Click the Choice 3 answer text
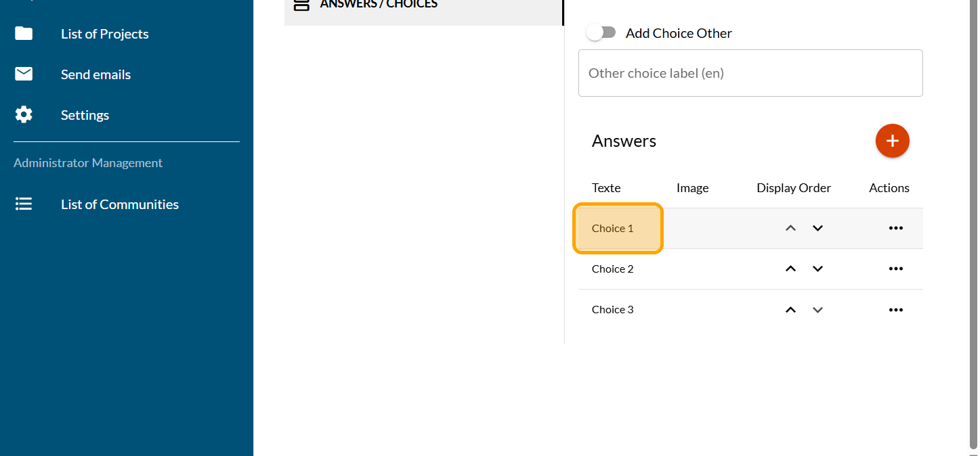 point(613,310)
